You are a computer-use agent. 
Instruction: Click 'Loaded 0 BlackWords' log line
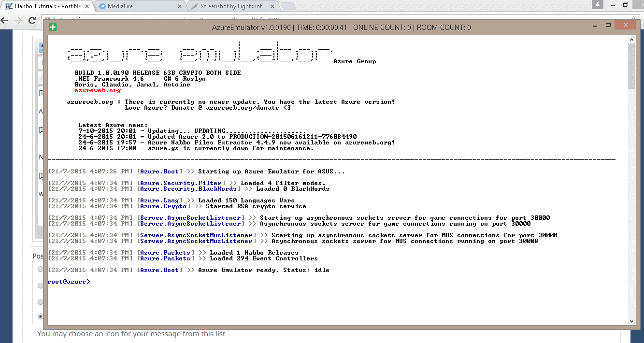pos(188,189)
